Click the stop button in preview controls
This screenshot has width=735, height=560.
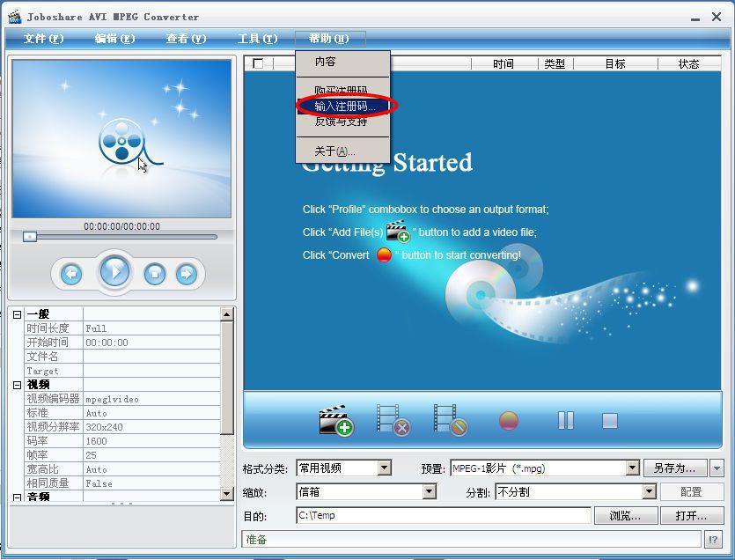point(155,274)
